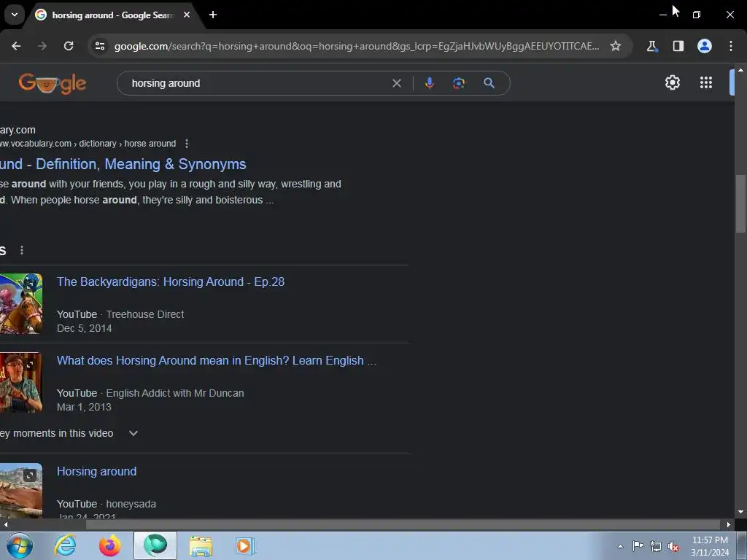Open a new tab
Screen dimensions: 747x560
213,15
